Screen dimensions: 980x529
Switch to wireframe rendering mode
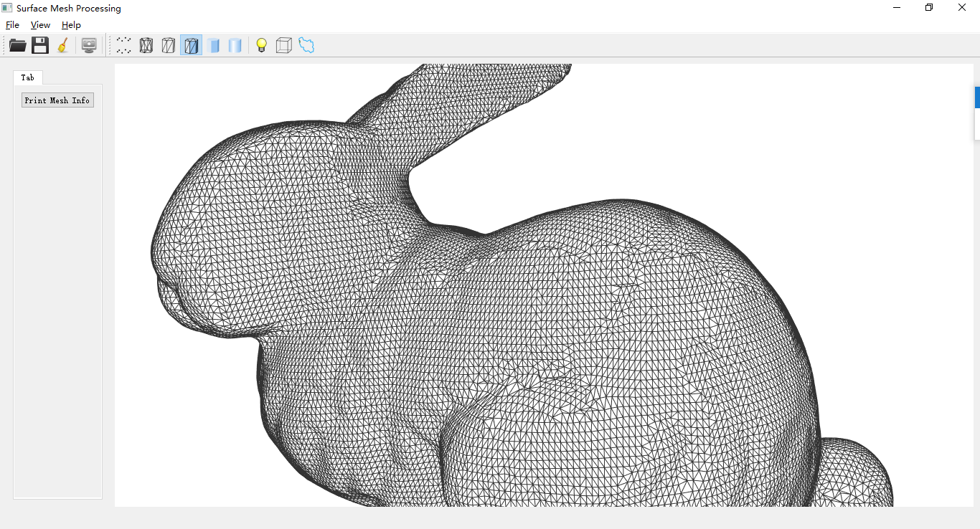[x=146, y=44]
